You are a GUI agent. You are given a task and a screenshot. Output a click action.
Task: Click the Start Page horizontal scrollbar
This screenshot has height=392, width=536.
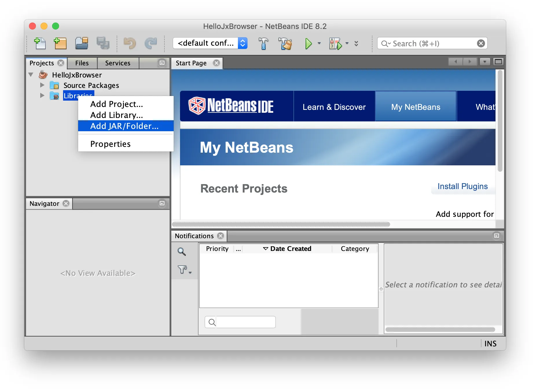pos(281,224)
